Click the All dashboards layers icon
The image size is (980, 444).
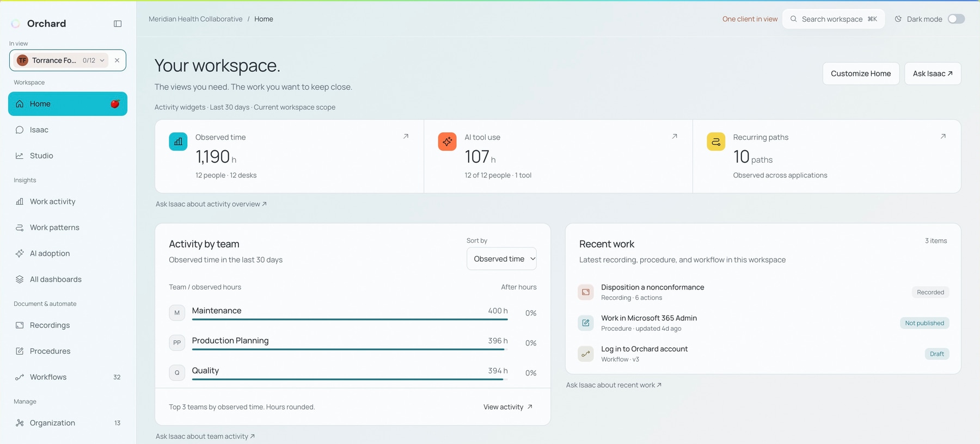tap(20, 279)
